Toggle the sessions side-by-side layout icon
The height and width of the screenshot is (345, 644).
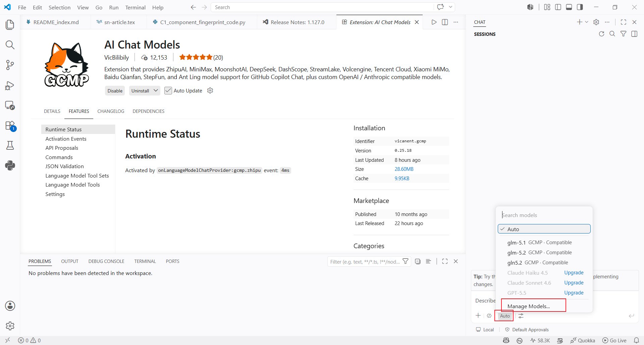click(x=634, y=34)
